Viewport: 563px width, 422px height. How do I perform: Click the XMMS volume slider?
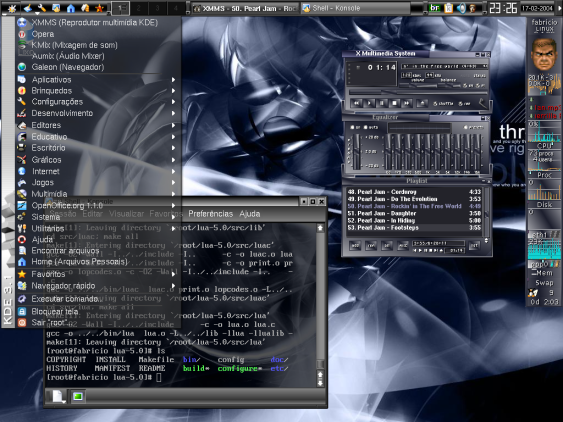coord(418,85)
